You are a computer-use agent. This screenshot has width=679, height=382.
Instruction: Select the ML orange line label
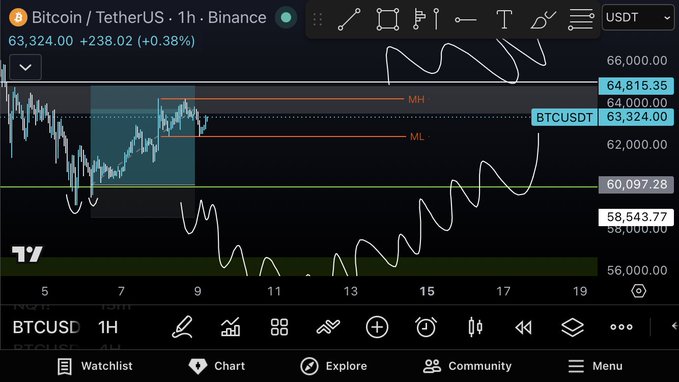click(x=417, y=137)
